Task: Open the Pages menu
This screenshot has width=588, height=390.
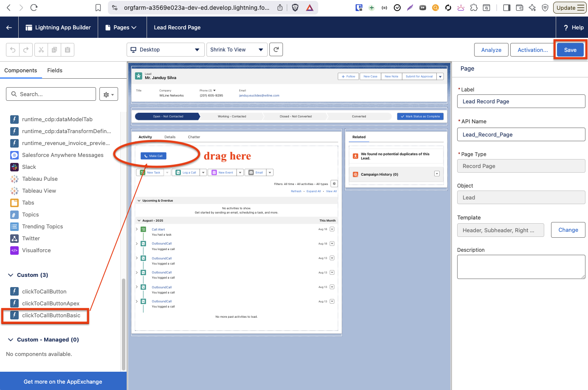Action: [x=121, y=28]
